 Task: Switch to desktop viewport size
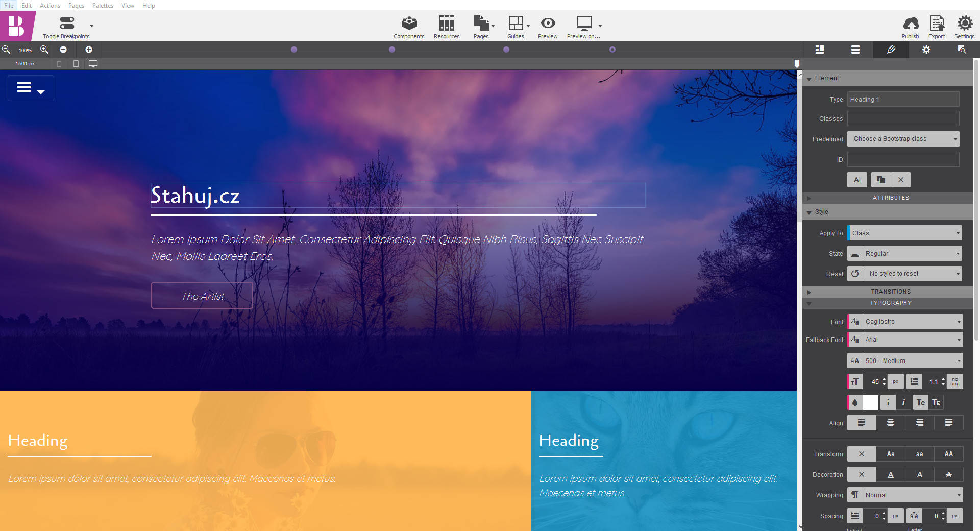[93, 64]
